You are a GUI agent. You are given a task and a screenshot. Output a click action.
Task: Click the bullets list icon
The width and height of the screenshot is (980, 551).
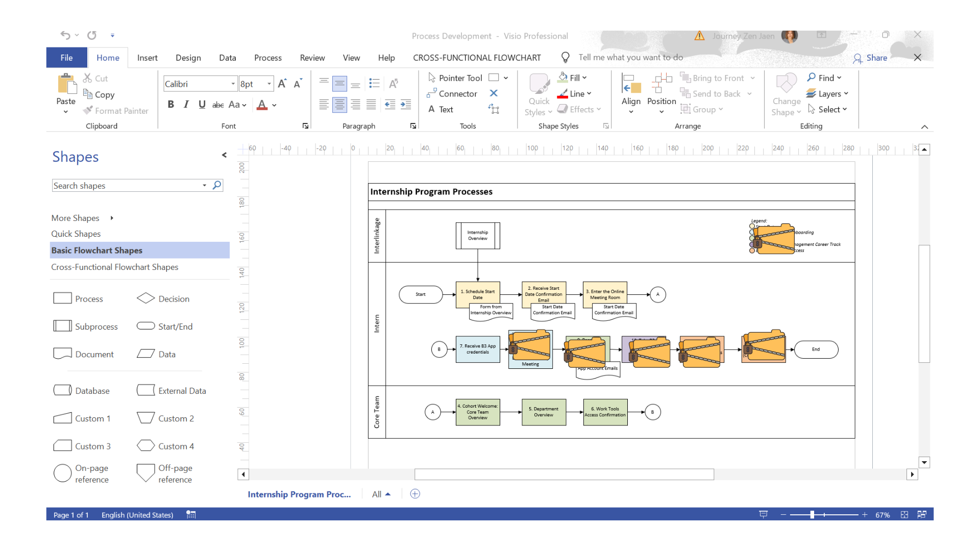[374, 84]
